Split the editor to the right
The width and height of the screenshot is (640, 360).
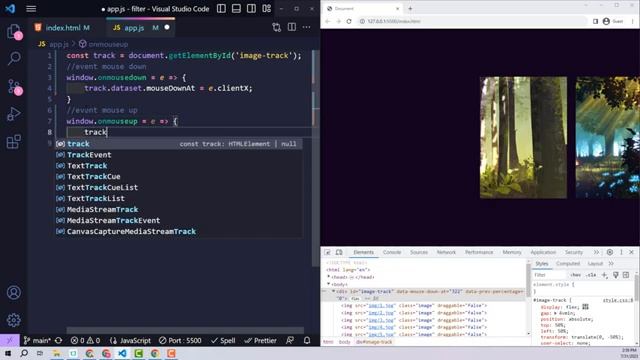(292, 27)
